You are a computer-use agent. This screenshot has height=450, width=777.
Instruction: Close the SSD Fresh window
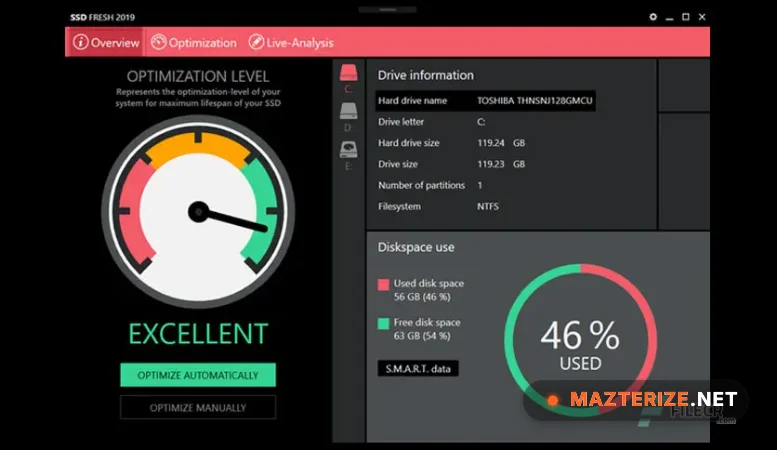point(702,17)
